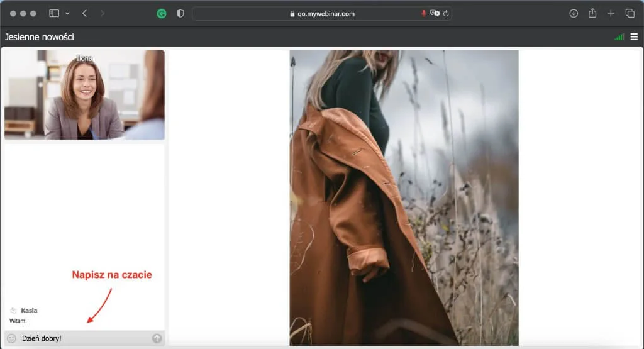Check the green connection signal indicator

[619, 37]
